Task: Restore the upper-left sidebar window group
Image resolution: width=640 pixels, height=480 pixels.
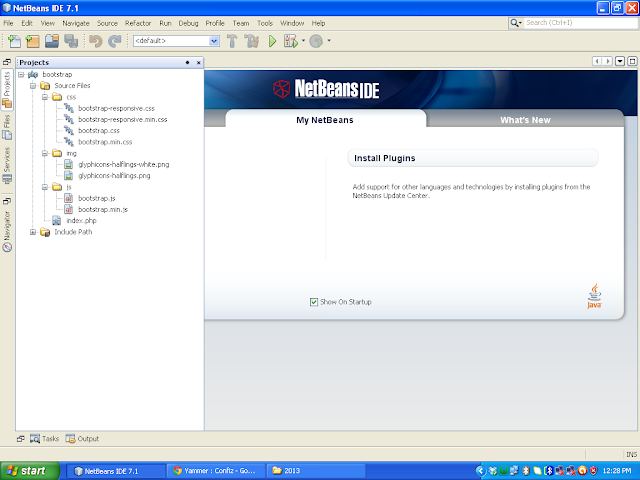Action: 7,62
